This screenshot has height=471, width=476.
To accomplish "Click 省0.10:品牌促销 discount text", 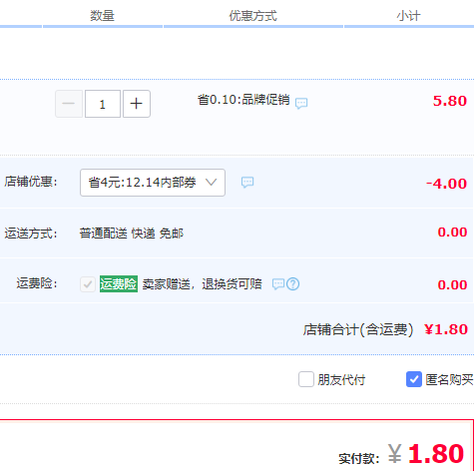I will [x=243, y=100].
